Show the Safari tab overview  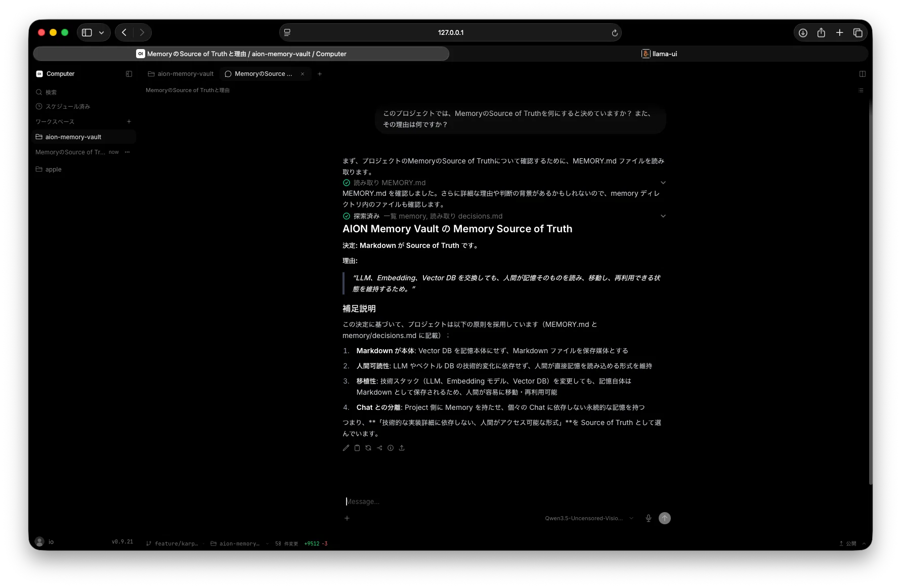click(x=858, y=32)
